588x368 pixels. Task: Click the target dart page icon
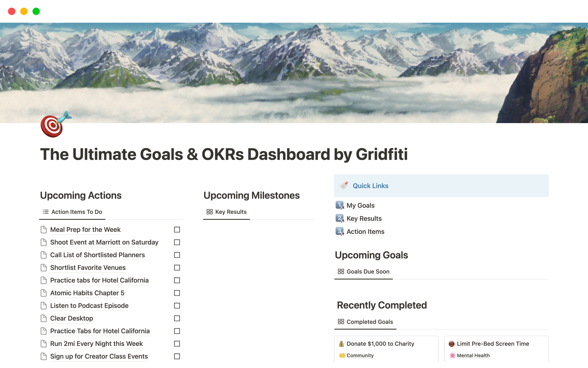55,125
